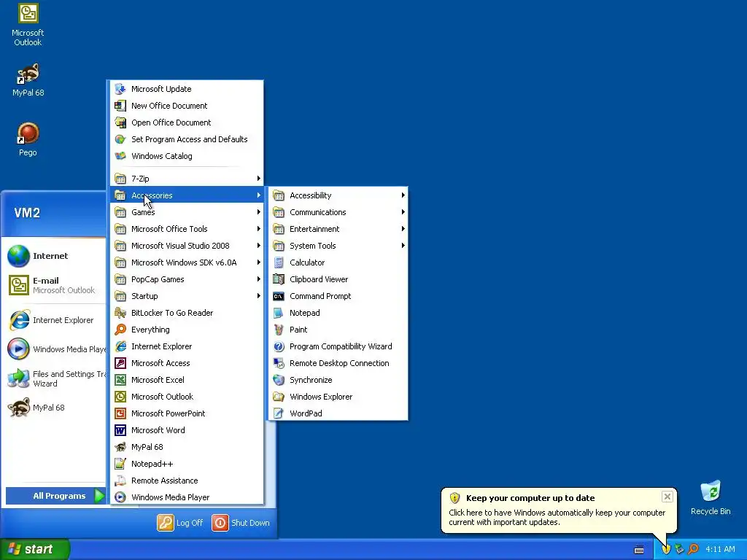Open Microsoft Access from All Programs
Screen dimensions: 747x560
tap(186, 363)
